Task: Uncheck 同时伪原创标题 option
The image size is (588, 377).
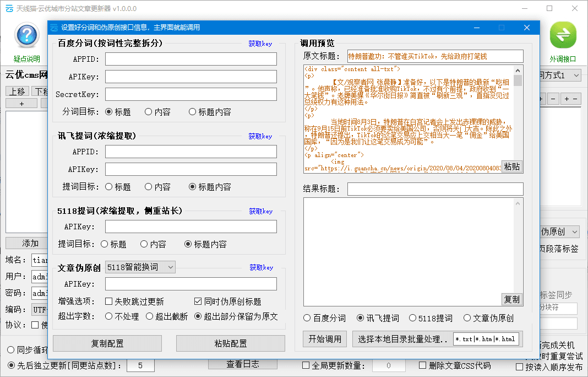Action: click(x=198, y=301)
